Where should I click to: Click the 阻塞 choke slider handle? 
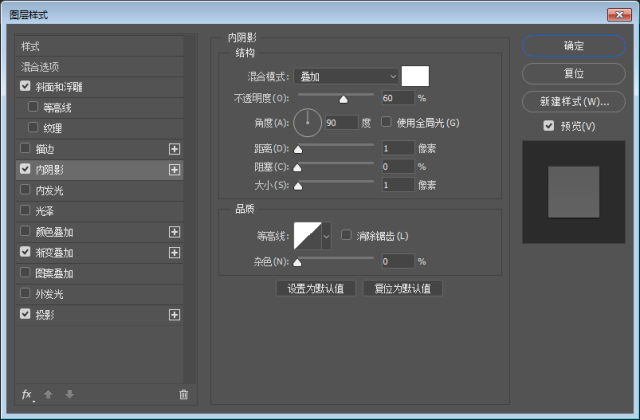click(x=298, y=167)
